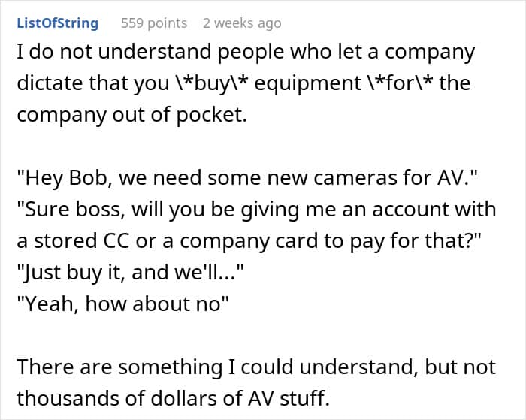Click the "thousands of dollars of AV" line
The image size is (526, 420).
click(173, 398)
